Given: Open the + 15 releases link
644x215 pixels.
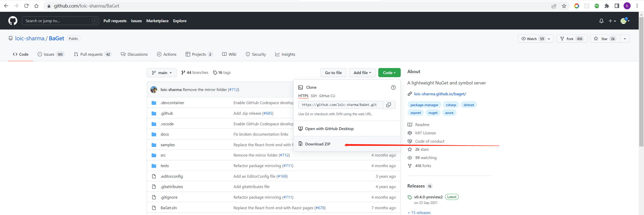Looking at the screenshot, I should coord(419,212).
